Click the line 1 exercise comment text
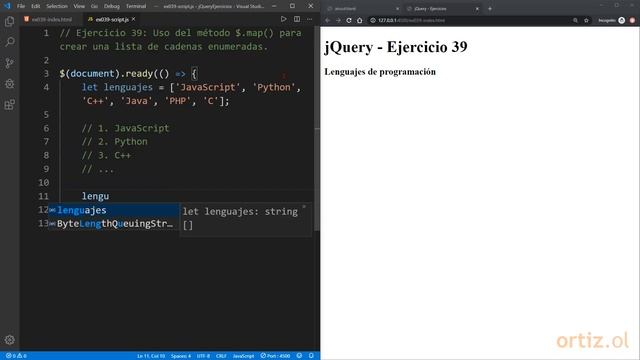The width and height of the screenshot is (640, 360). tap(180, 40)
